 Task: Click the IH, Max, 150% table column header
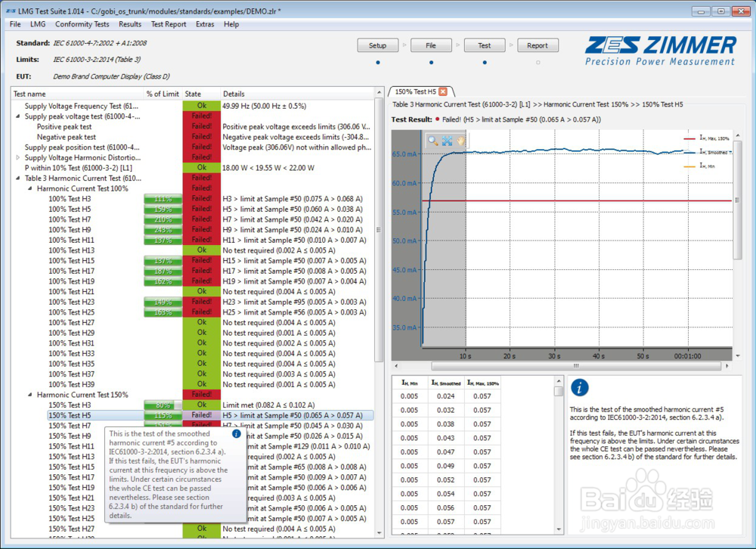pos(482,383)
